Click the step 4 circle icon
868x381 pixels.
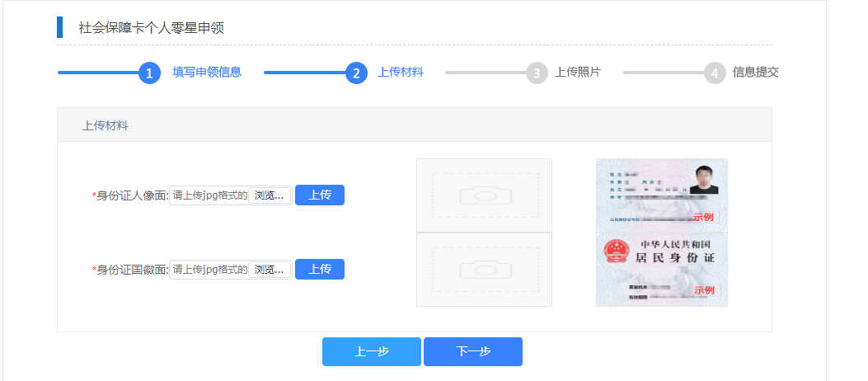click(715, 73)
